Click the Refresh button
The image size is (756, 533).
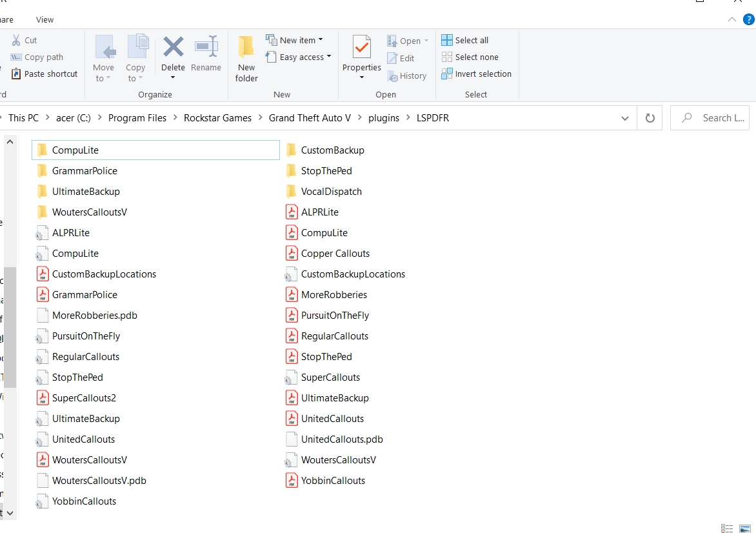650,118
